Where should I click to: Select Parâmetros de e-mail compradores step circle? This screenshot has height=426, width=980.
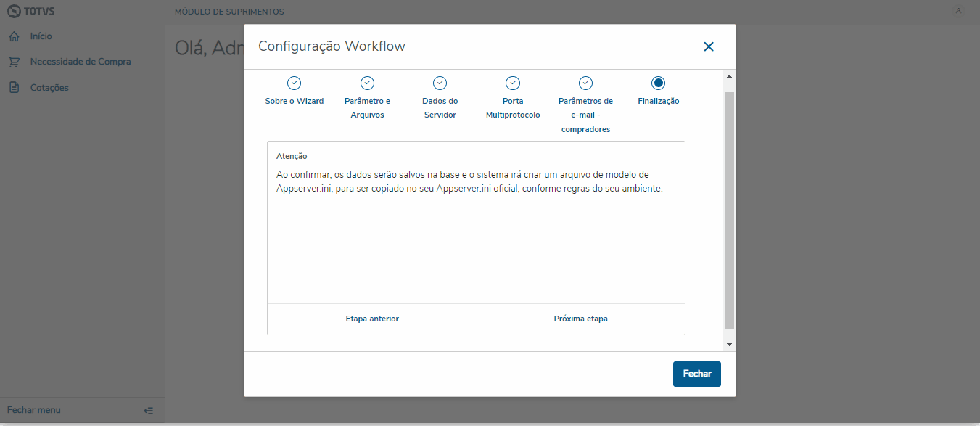[x=585, y=83]
